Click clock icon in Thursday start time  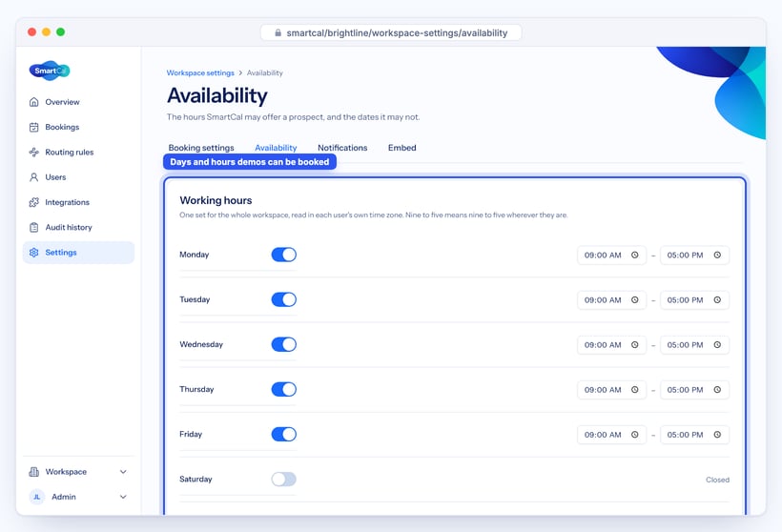(x=635, y=389)
